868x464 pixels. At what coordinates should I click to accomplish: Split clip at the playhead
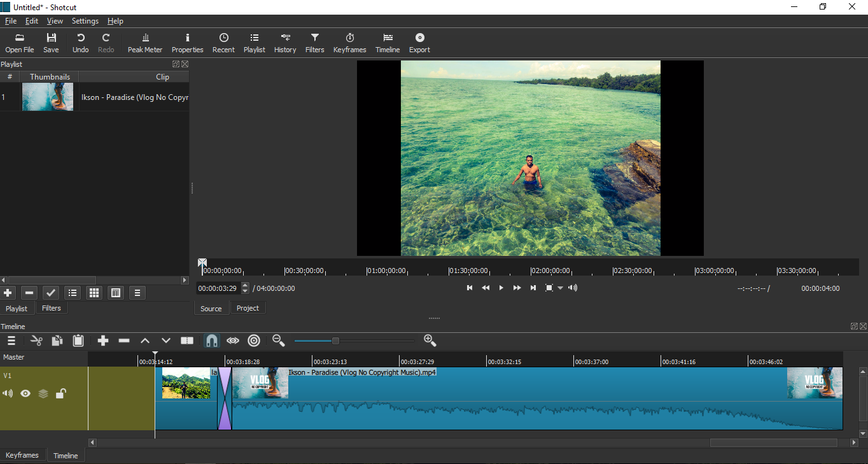(x=187, y=341)
